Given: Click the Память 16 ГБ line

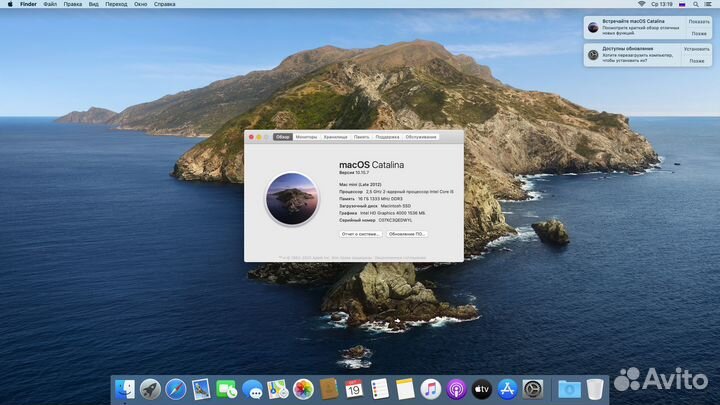Looking at the screenshot, I should (x=371, y=199).
